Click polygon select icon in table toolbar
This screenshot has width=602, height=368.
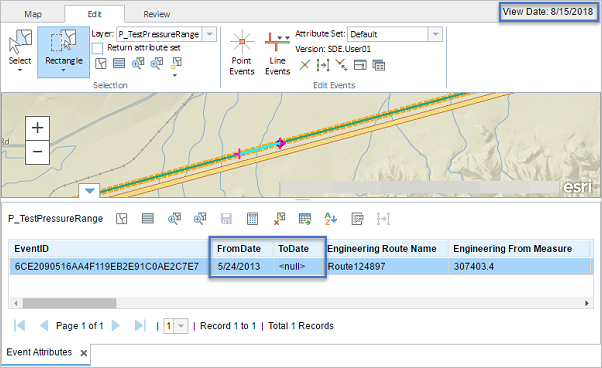tap(122, 219)
